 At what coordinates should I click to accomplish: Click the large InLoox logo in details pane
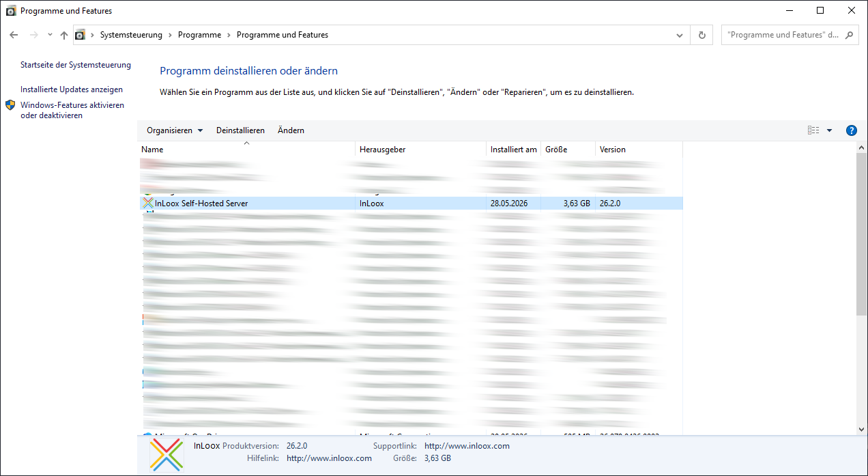click(167, 455)
